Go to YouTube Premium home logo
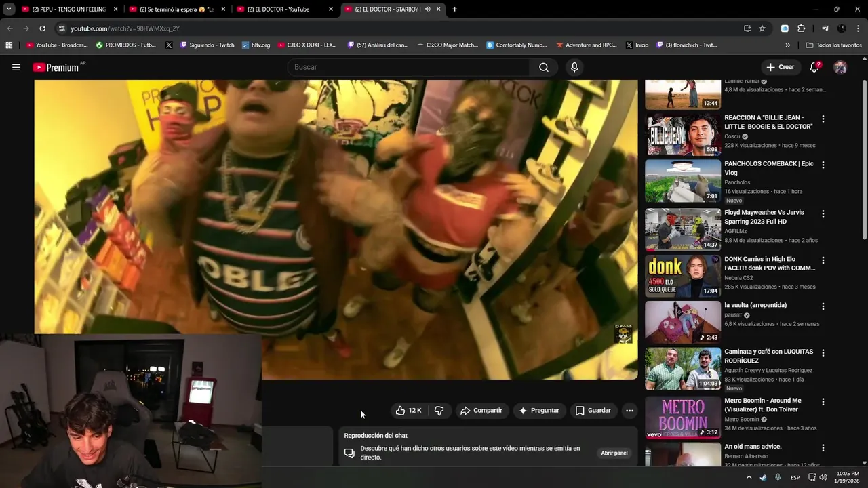Screen dimensions: 868x488 (x=56, y=67)
